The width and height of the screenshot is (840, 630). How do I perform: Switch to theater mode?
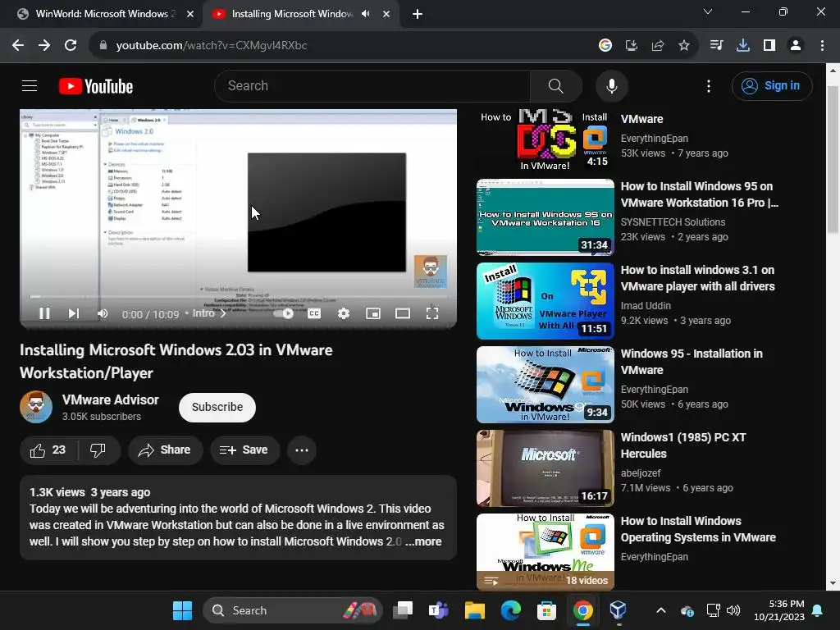click(x=402, y=313)
